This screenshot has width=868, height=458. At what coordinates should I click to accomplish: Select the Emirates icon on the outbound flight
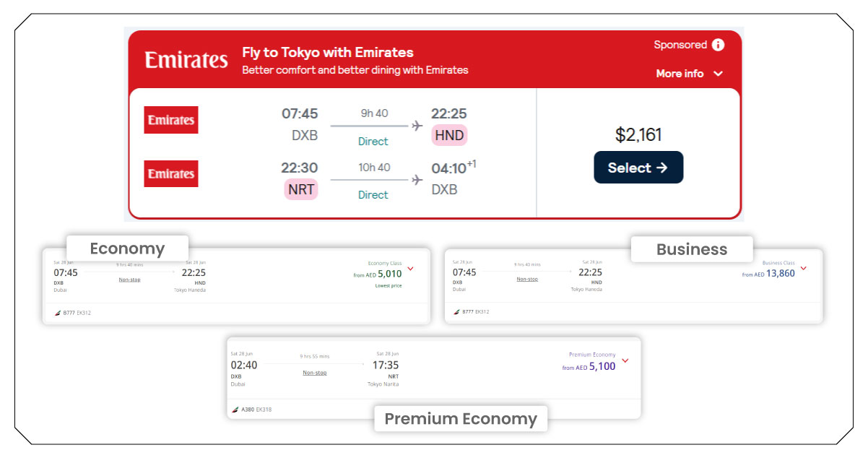[170, 119]
